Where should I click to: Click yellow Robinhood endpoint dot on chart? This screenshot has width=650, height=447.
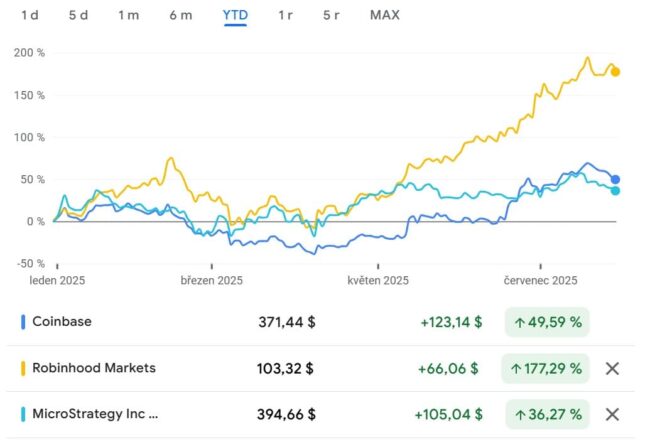tap(616, 72)
